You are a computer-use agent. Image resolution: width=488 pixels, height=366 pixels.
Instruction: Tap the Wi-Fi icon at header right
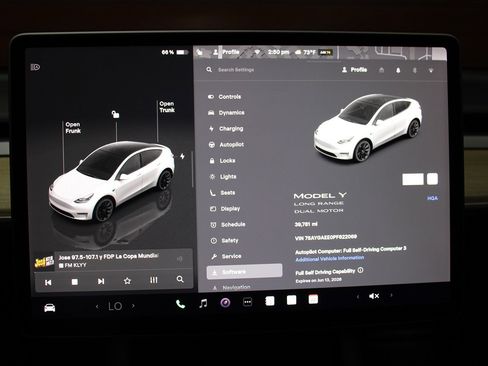point(431,70)
